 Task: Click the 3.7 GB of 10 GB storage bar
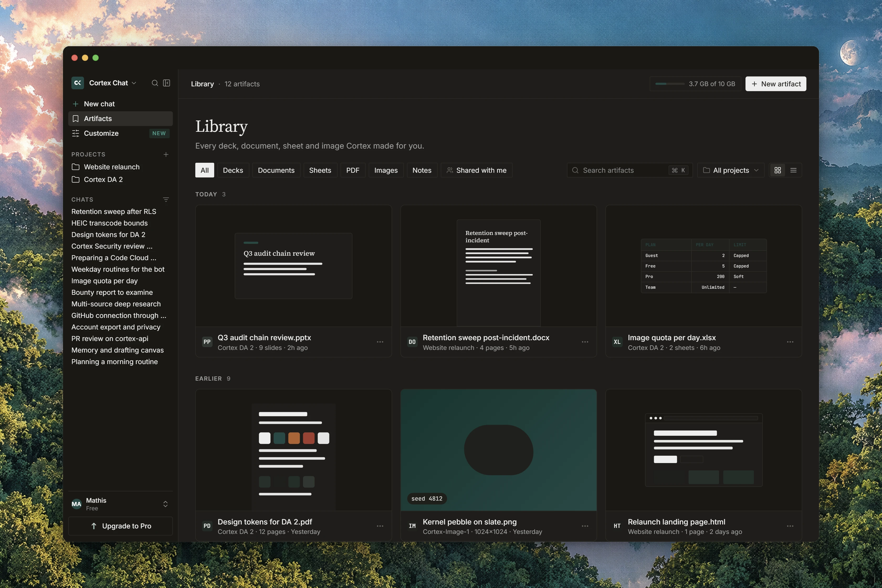pos(695,84)
